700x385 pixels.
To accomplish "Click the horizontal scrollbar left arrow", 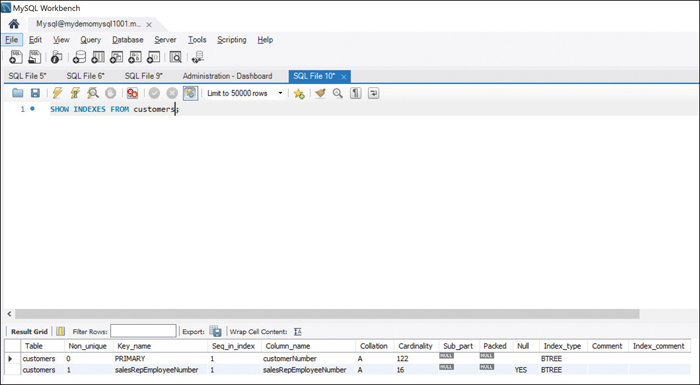I will click(x=9, y=314).
